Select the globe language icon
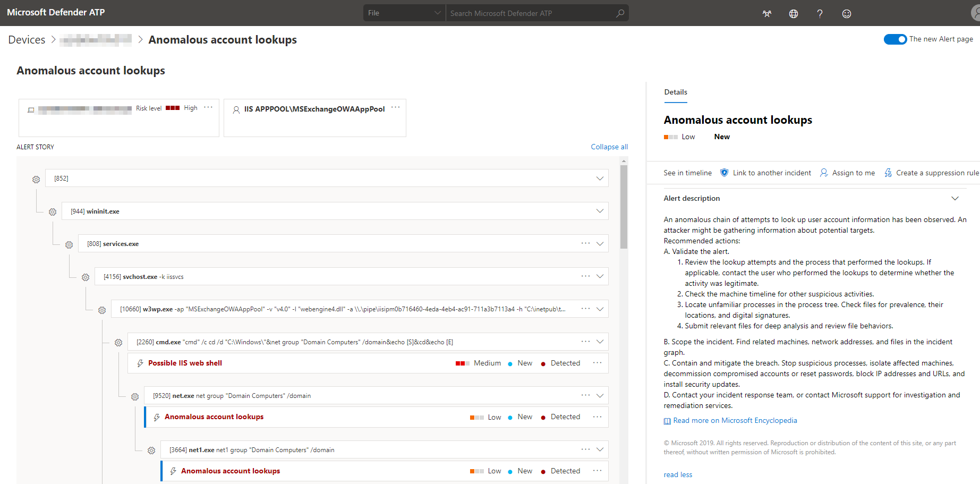Image resolution: width=980 pixels, height=484 pixels. (793, 13)
